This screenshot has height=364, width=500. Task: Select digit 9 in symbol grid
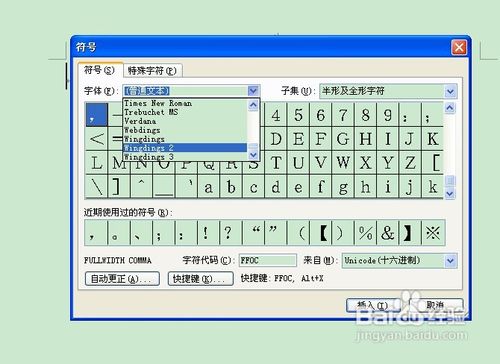coord(388,115)
